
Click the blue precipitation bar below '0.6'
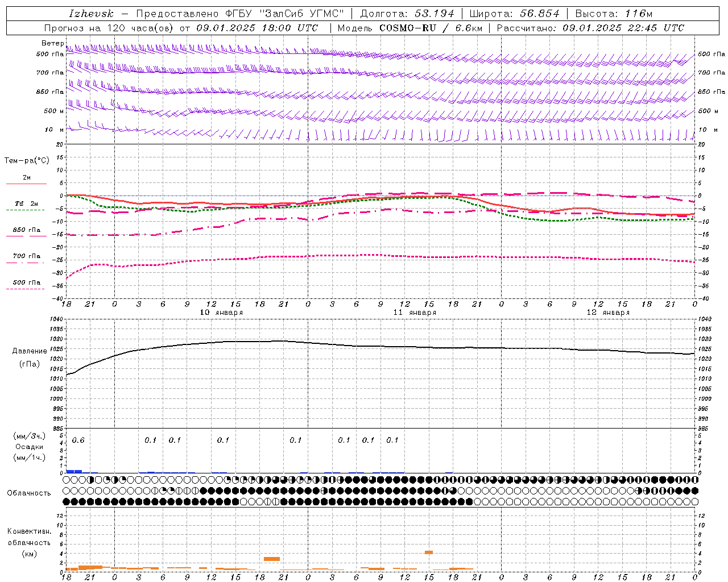pyautogui.click(x=74, y=471)
